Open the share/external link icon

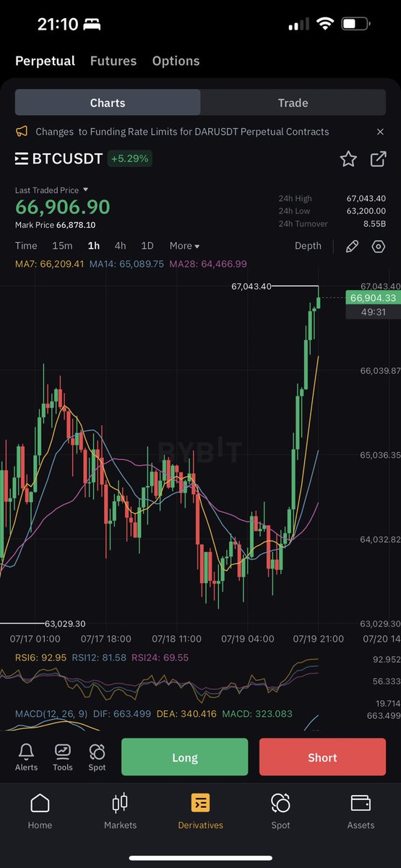pos(378,159)
